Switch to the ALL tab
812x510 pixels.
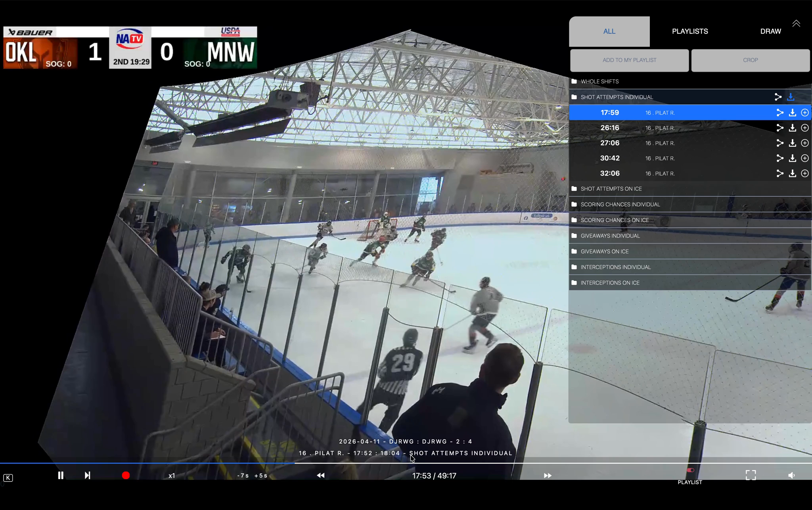click(x=609, y=31)
